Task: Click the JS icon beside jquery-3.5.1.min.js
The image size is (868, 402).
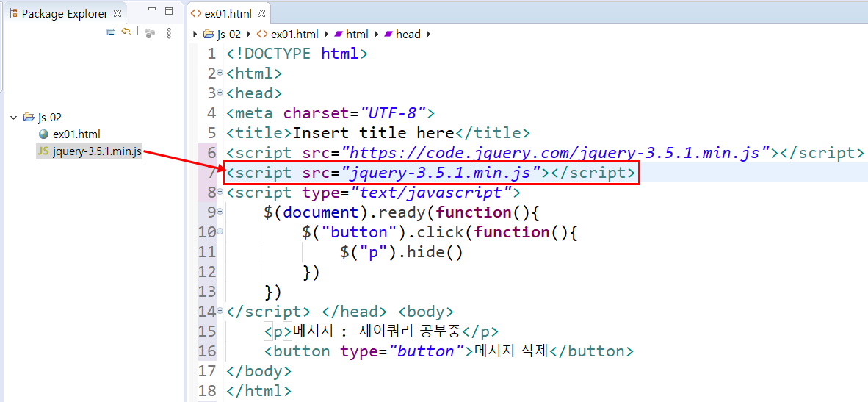Action: (43, 151)
